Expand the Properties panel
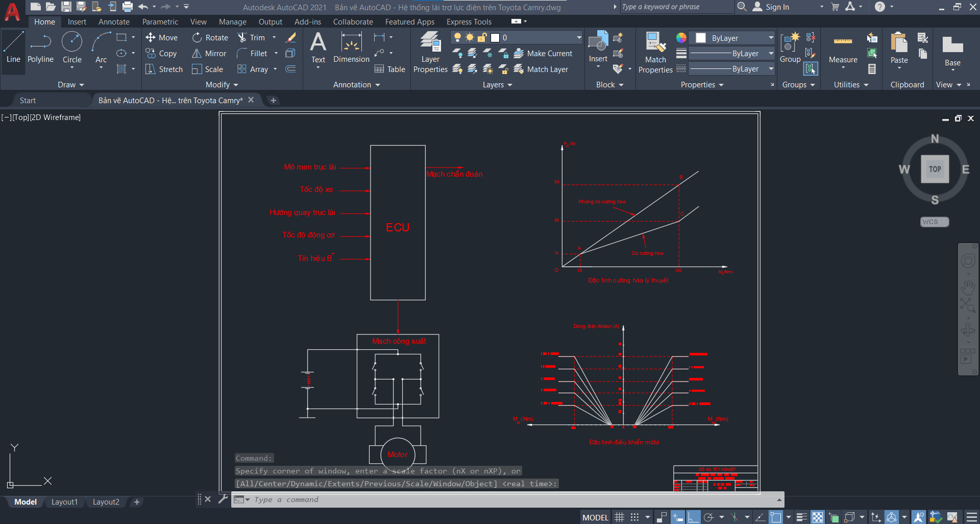Image resolution: width=980 pixels, height=524 pixels. 702,85
